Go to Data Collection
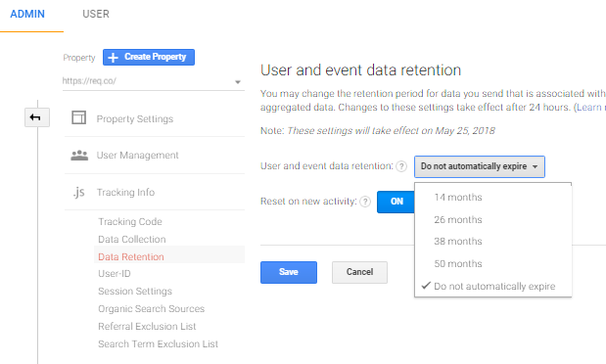Image resolution: width=606 pixels, height=364 pixels. pyautogui.click(x=132, y=240)
